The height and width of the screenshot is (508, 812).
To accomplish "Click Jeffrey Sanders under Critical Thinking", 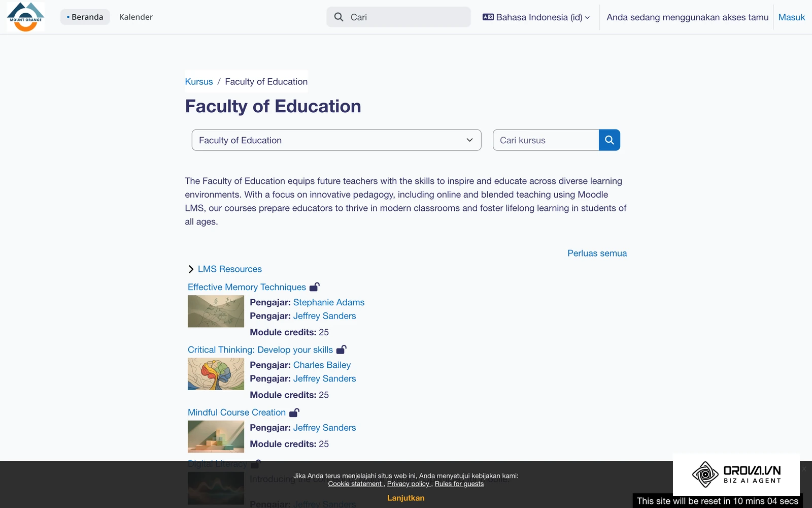I will 324,378.
